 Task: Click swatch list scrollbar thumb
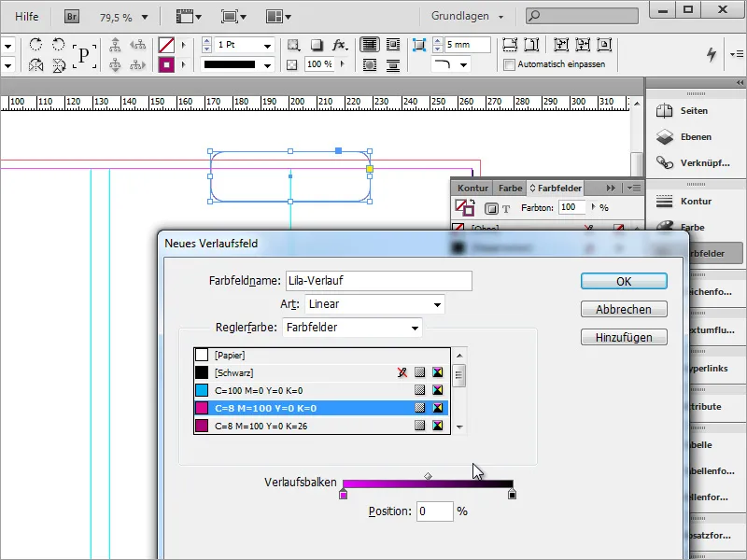tap(458, 375)
